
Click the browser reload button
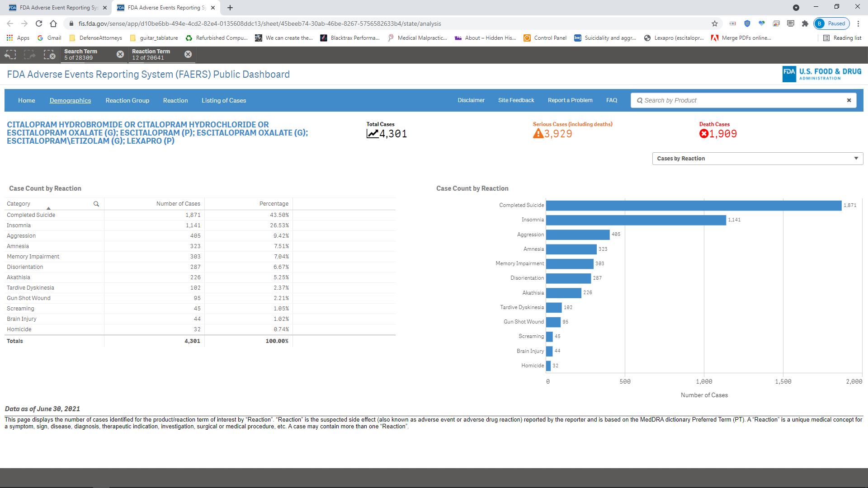pyautogui.click(x=39, y=23)
